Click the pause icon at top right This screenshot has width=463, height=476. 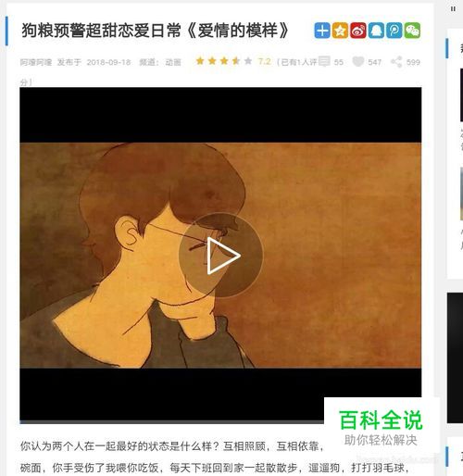tap(453, 9)
